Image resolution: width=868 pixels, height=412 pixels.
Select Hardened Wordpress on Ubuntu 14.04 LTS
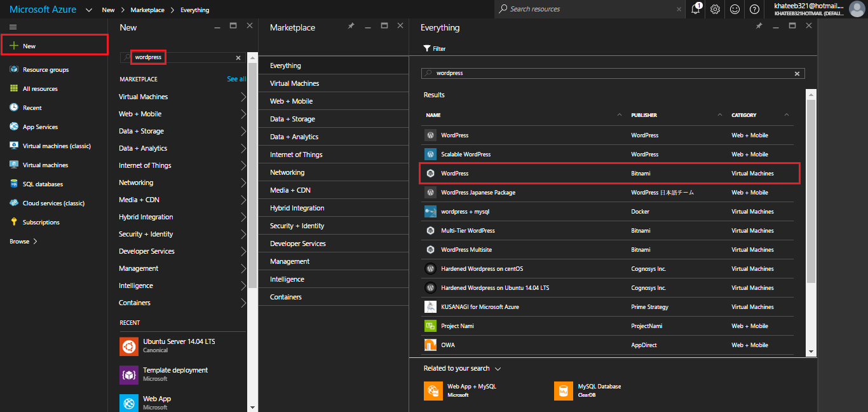coord(609,288)
